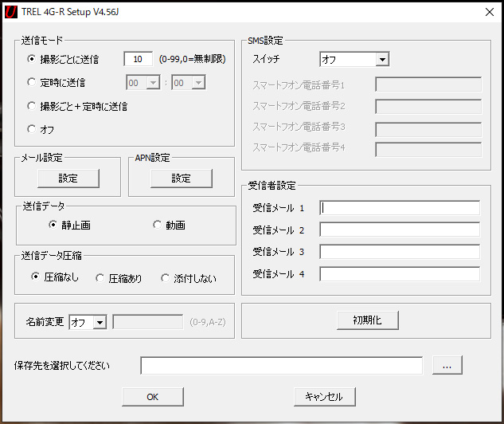Click the 受信メール 3 input field
The image size is (504, 424).
pos(400,252)
